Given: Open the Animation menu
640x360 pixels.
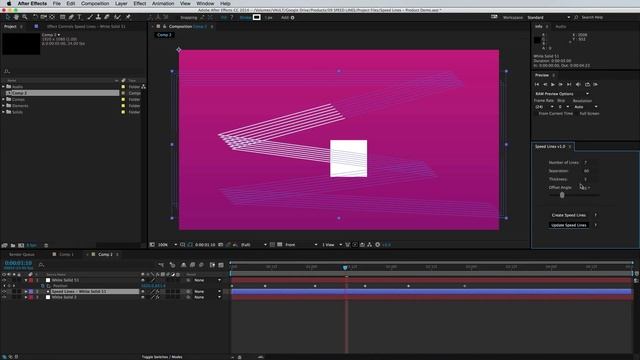Looking at the screenshot, I should pyautogui.click(x=163, y=3).
